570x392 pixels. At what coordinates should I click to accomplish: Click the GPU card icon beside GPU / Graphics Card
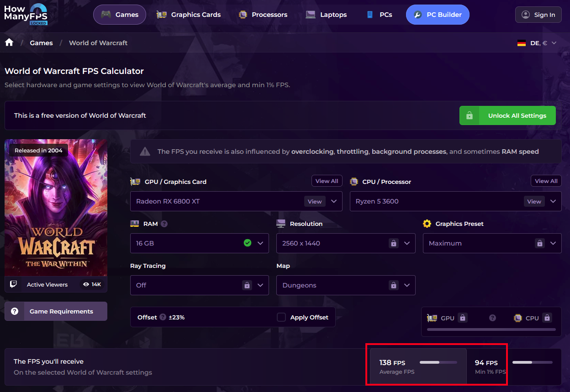pyautogui.click(x=135, y=182)
